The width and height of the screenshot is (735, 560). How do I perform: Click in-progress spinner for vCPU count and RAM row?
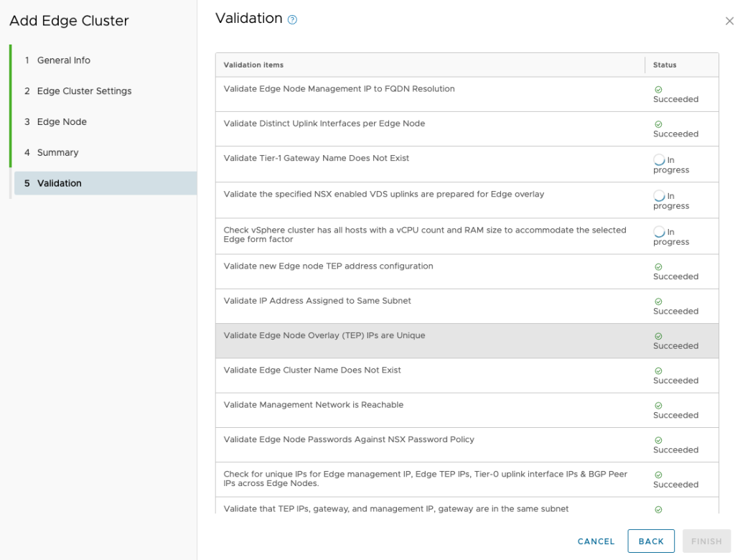pos(659,232)
